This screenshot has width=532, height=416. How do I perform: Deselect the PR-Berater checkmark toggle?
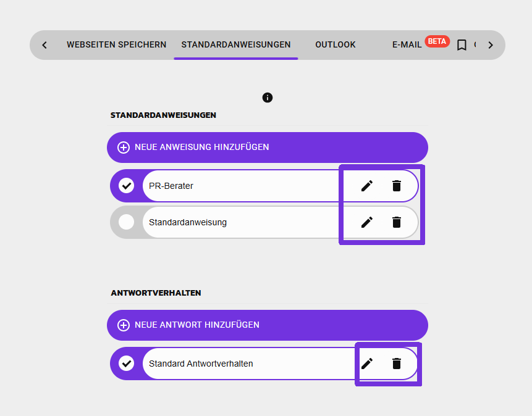point(127,186)
